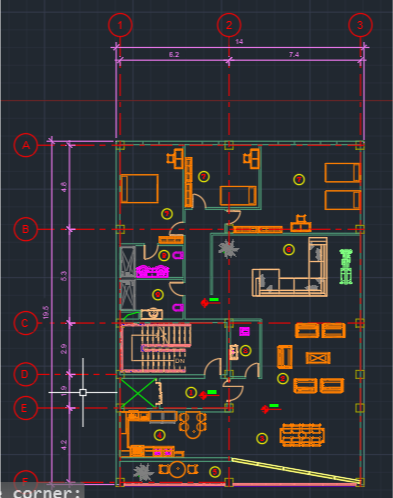Select the 7.4 dimension text
393x498 pixels.
pos(294,54)
